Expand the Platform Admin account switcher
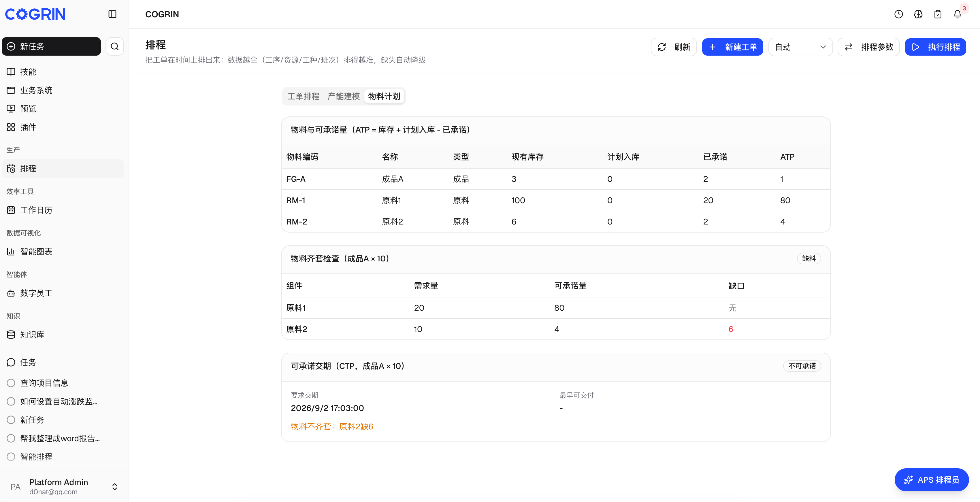Image resolution: width=980 pixels, height=502 pixels. (114, 487)
